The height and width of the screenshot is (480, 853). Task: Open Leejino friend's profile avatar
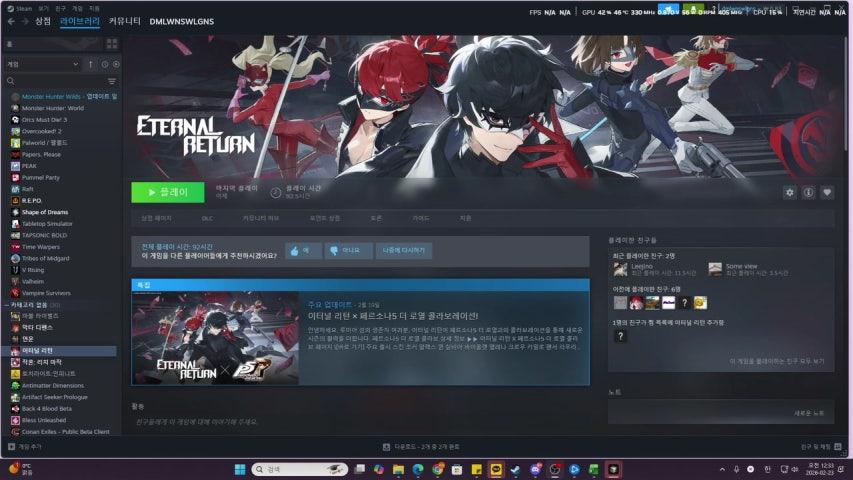[621, 269]
